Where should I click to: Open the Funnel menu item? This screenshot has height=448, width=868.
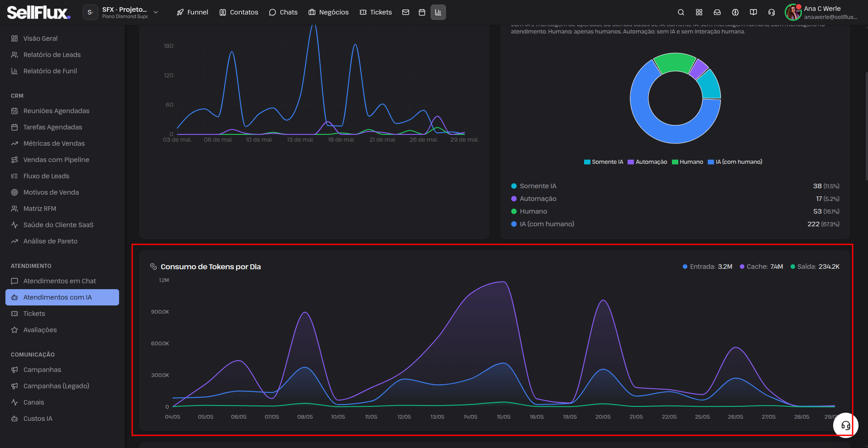click(x=192, y=12)
